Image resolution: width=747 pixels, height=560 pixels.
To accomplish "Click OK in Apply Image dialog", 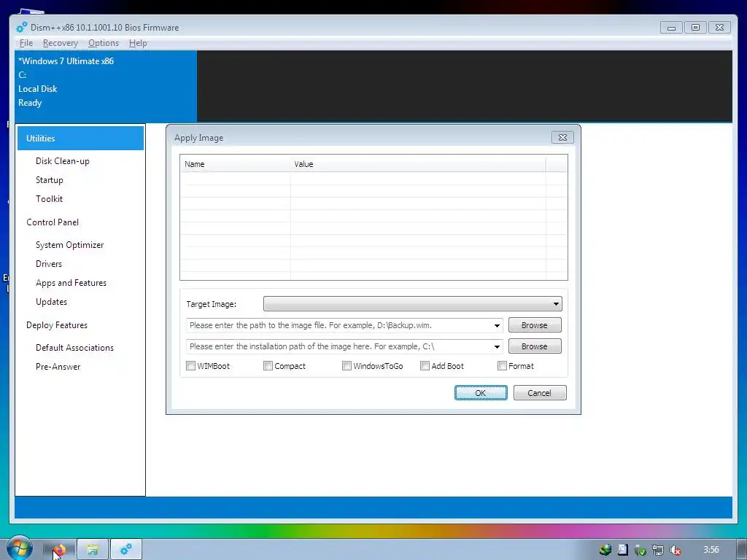I will pyautogui.click(x=481, y=393).
